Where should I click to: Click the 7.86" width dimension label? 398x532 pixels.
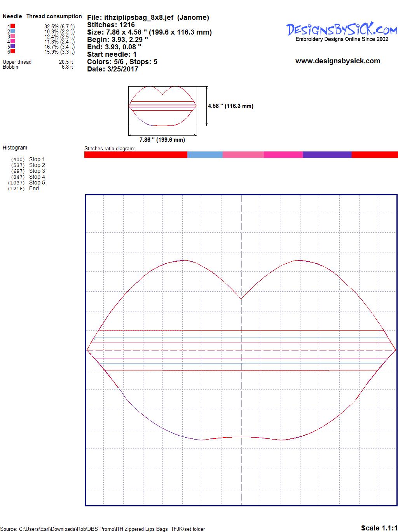(x=162, y=140)
